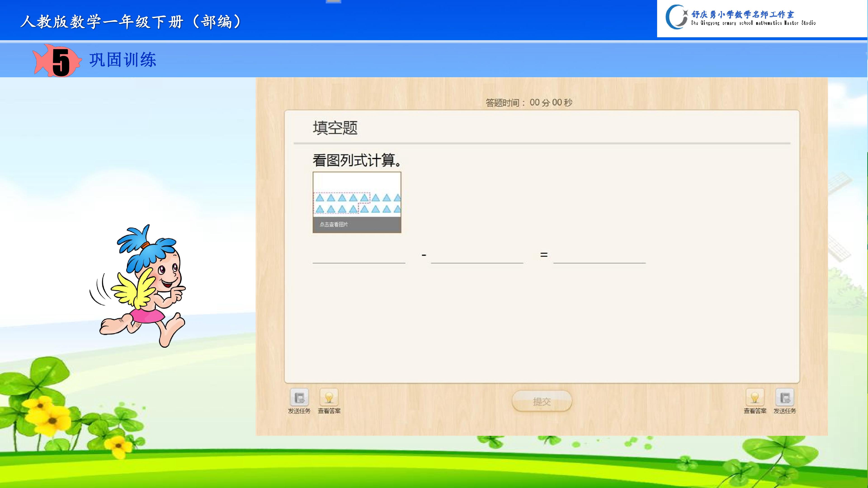
Task: Click the right 发送任务 send-task icon
Action: pos(785,397)
